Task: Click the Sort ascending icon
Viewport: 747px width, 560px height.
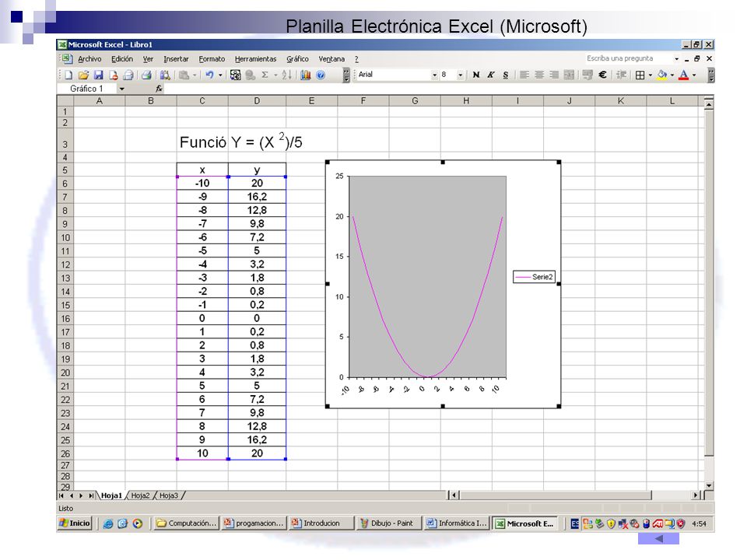Action: tap(286, 75)
